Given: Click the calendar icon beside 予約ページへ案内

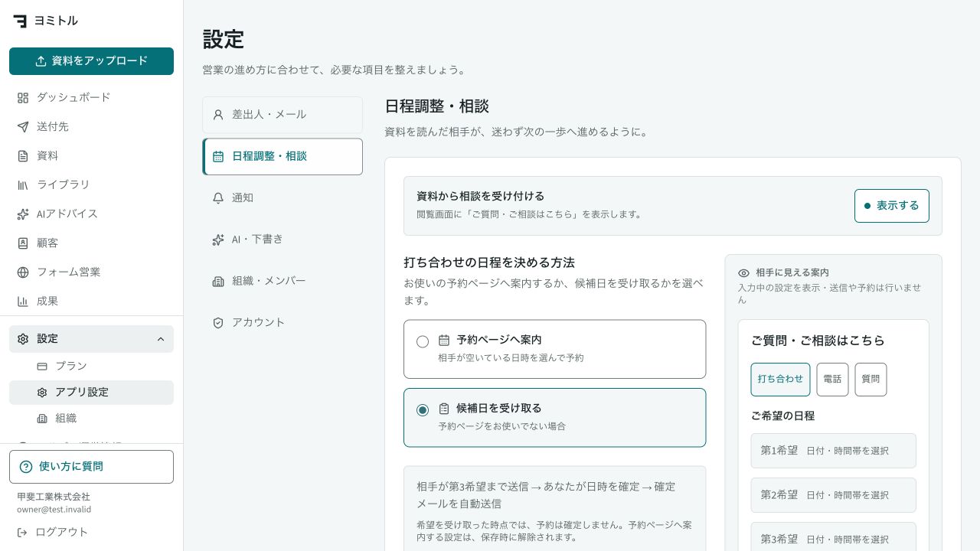Looking at the screenshot, I should 444,341.
